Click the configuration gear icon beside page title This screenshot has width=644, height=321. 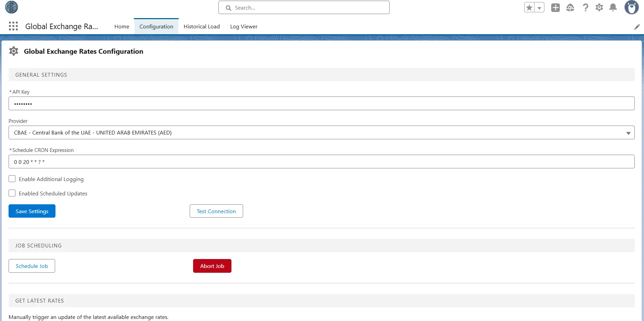point(14,51)
